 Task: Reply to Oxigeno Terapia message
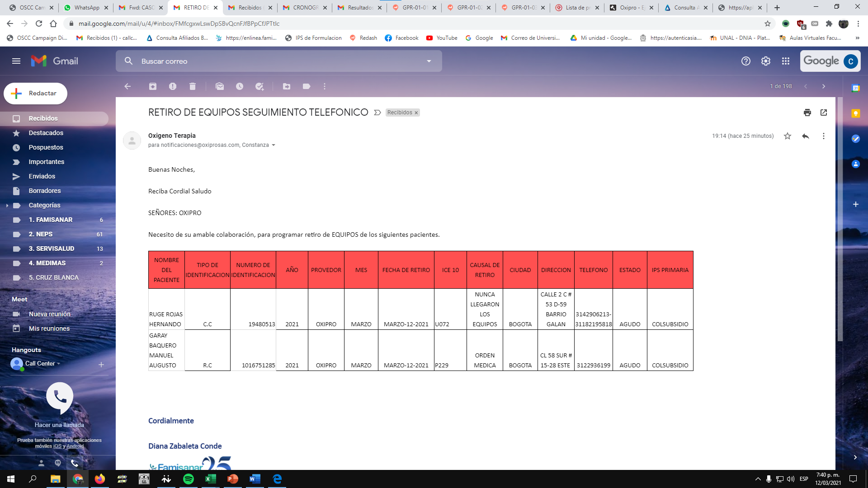point(806,136)
